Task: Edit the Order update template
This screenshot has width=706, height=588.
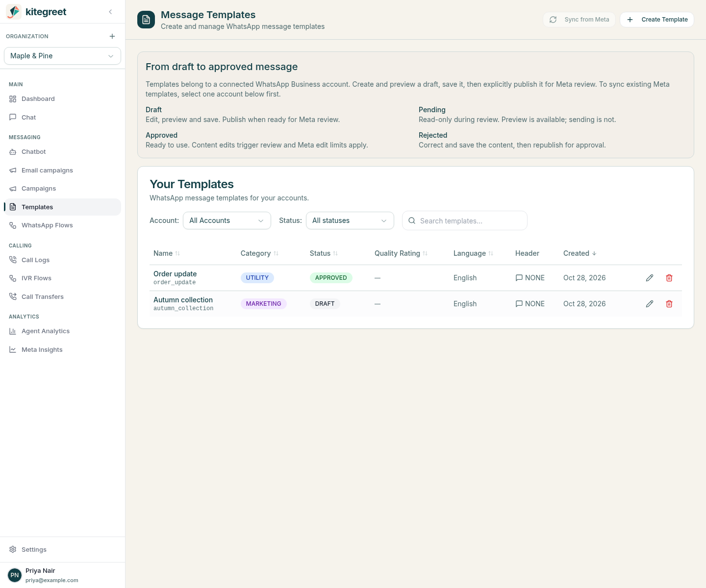Action: click(650, 278)
